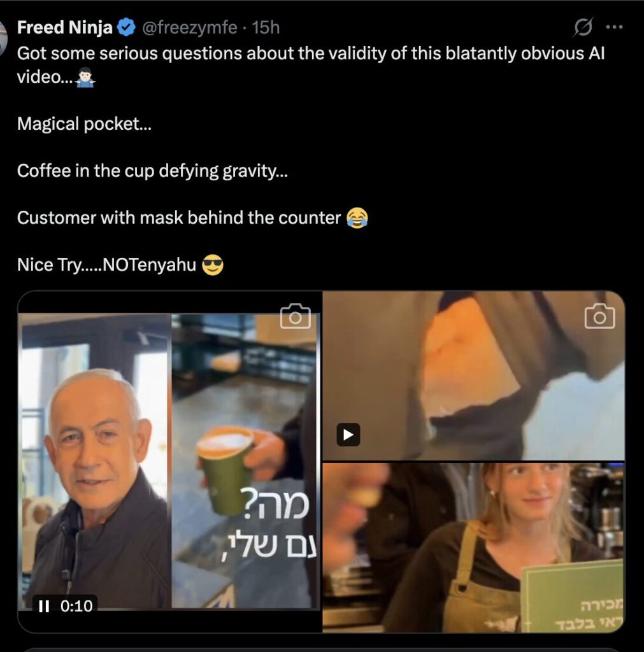Click the 15h timestamp
The height and width of the screenshot is (652, 644).
pyautogui.click(x=266, y=27)
